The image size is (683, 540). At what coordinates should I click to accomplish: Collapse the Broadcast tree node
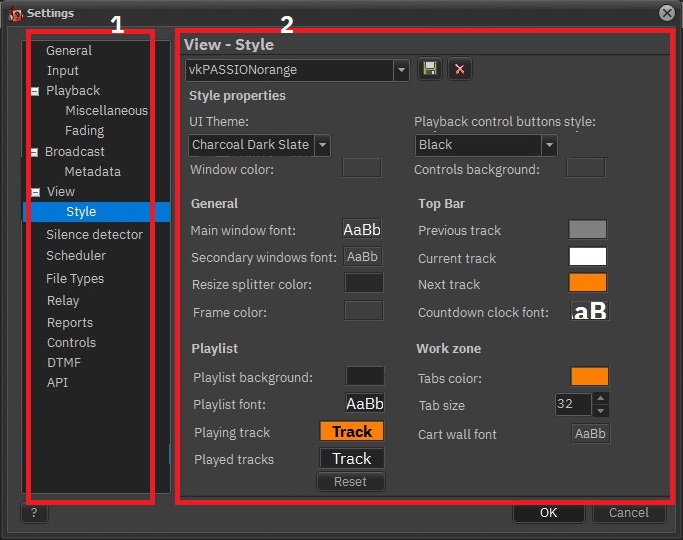pos(36,152)
